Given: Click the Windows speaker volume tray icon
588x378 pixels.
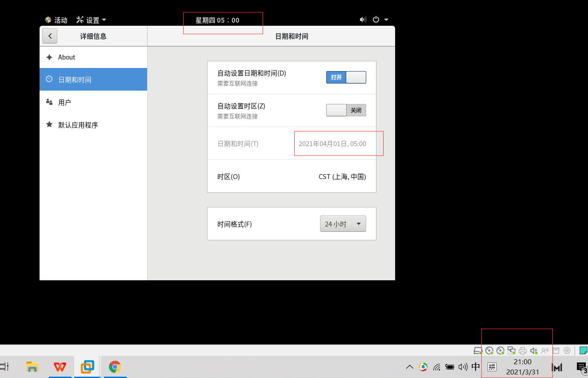Looking at the screenshot, I should pos(463,367).
